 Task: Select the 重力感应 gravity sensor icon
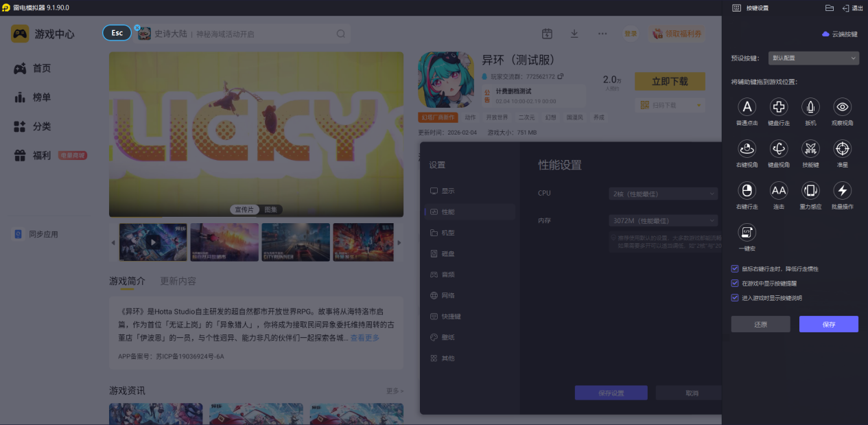point(811,190)
